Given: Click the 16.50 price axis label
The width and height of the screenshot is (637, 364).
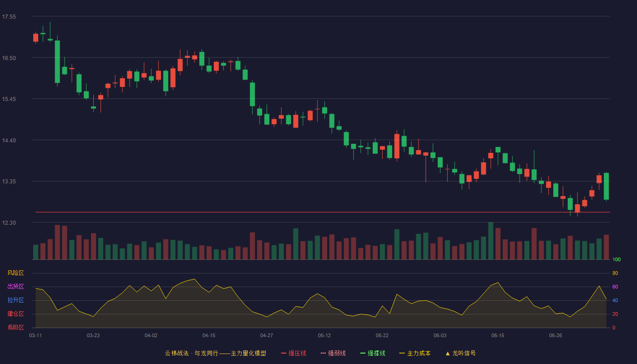Looking at the screenshot, I should click(9, 58).
